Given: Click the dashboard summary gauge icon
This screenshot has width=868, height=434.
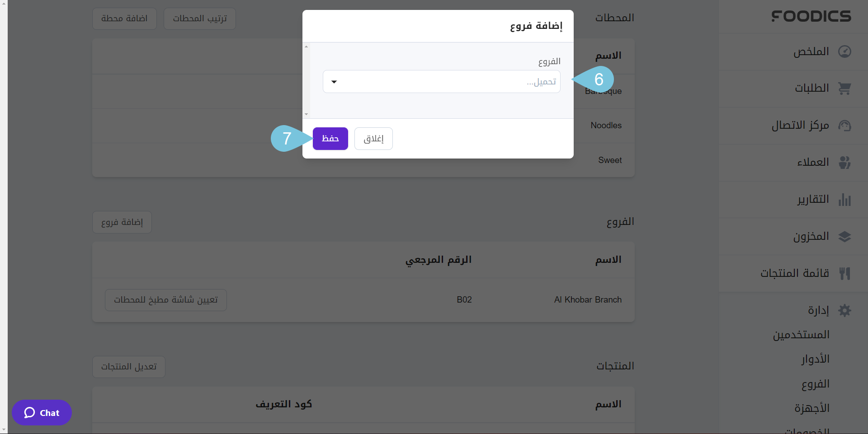Looking at the screenshot, I should tap(844, 51).
